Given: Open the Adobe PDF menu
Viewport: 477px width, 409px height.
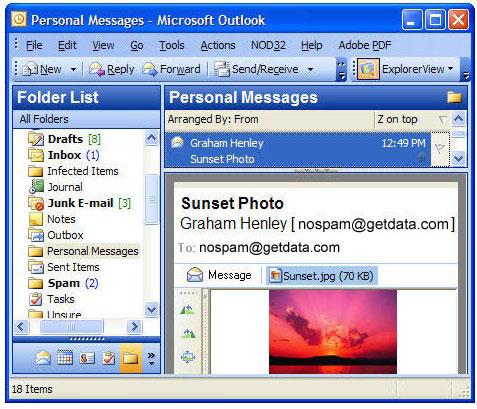Looking at the screenshot, I should coord(365,45).
